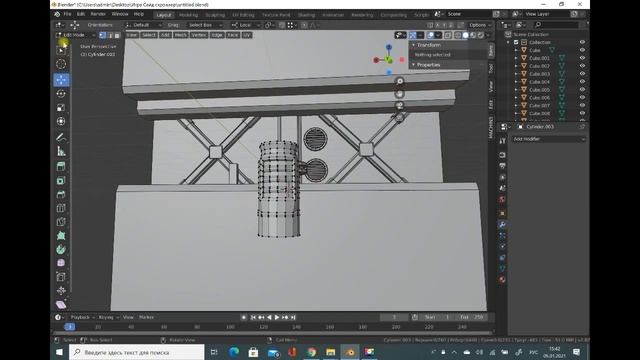
Task: Switch to the UV Editing workspace tab
Action: (x=243, y=15)
